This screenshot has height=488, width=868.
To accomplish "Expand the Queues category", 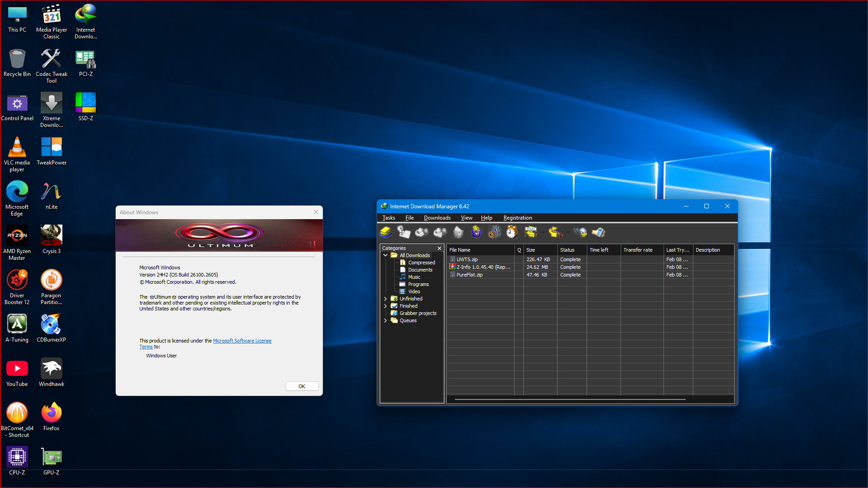I will (386, 320).
